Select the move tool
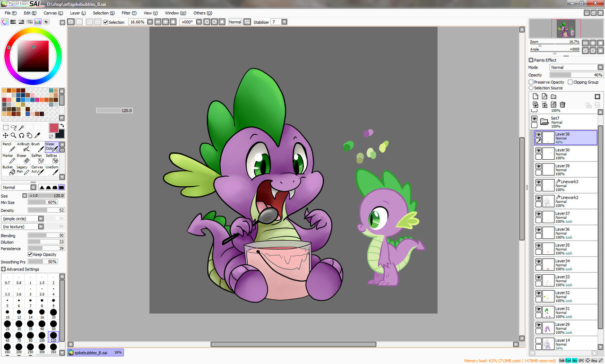 pos(6,135)
